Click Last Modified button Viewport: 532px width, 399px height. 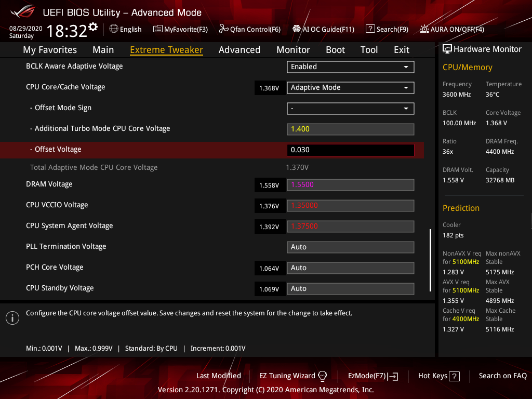tap(219, 376)
